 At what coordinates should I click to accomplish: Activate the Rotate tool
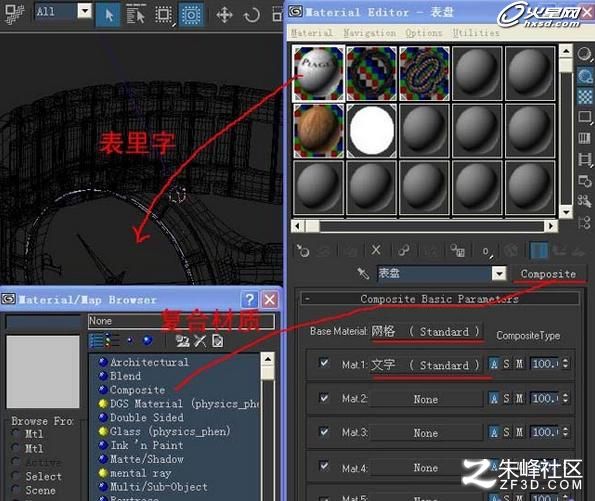click(x=252, y=15)
